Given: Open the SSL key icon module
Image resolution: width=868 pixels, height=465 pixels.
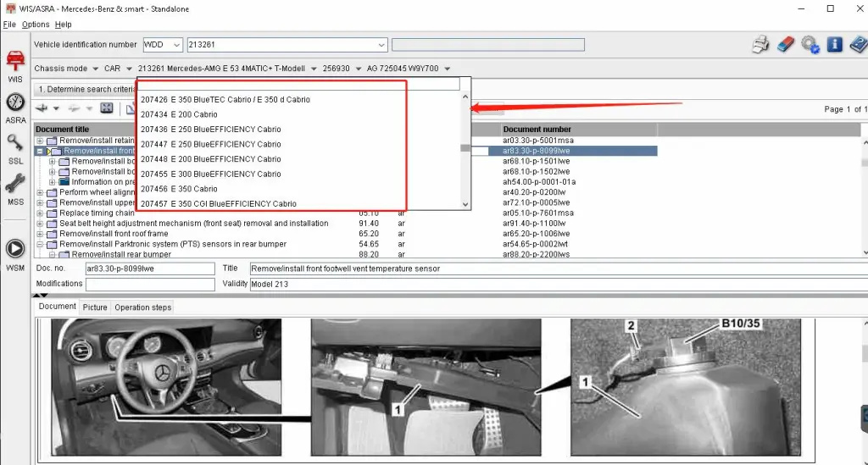Looking at the screenshot, I should point(14,147).
